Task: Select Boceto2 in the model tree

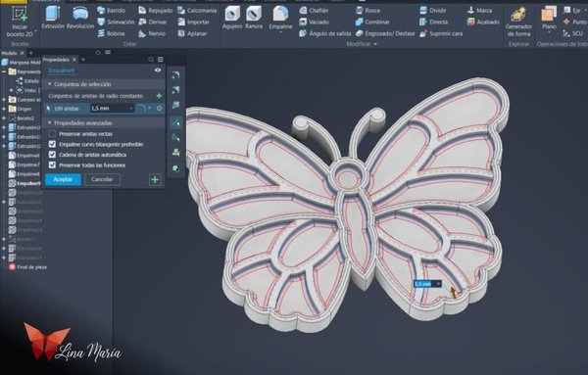Action: (22, 118)
